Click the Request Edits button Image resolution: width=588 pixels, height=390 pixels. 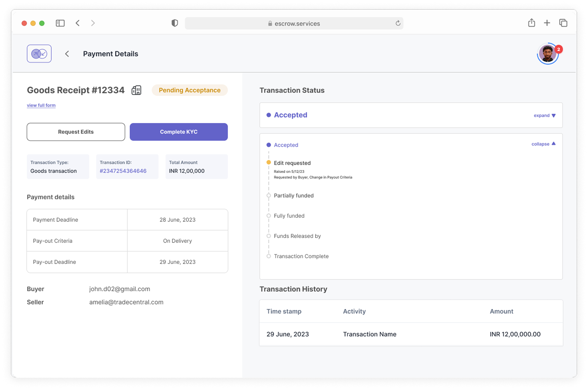tap(76, 132)
